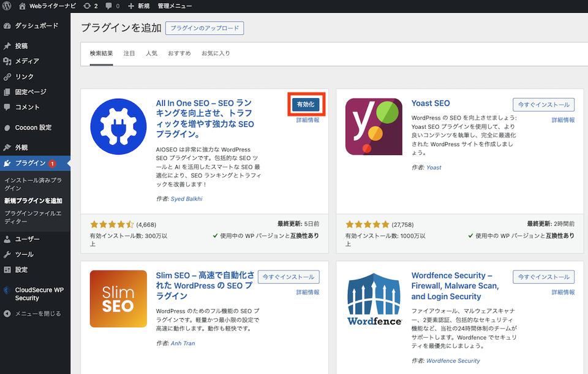Activate All In One SEO with 有効化
Screen dimensions: 588x374
click(306, 104)
